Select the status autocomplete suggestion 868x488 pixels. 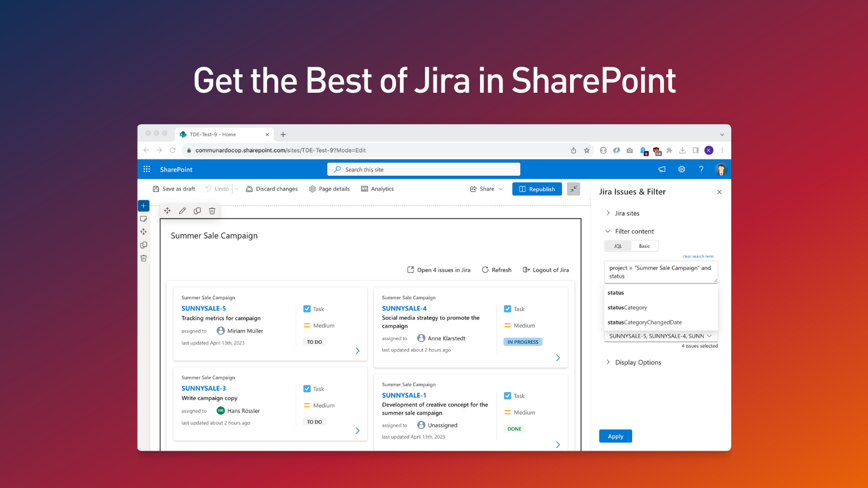tap(661, 293)
